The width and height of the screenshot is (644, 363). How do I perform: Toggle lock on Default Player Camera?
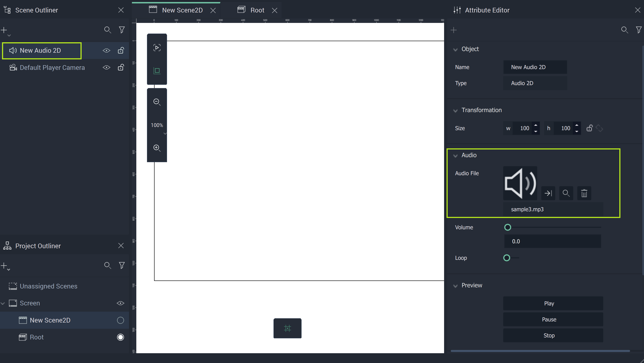coord(121,67)
